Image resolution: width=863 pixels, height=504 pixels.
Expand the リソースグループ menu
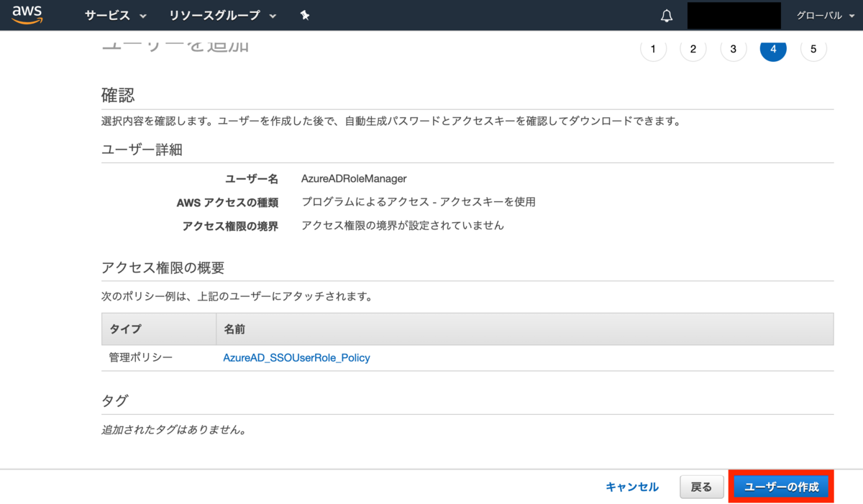coord(223,16)
